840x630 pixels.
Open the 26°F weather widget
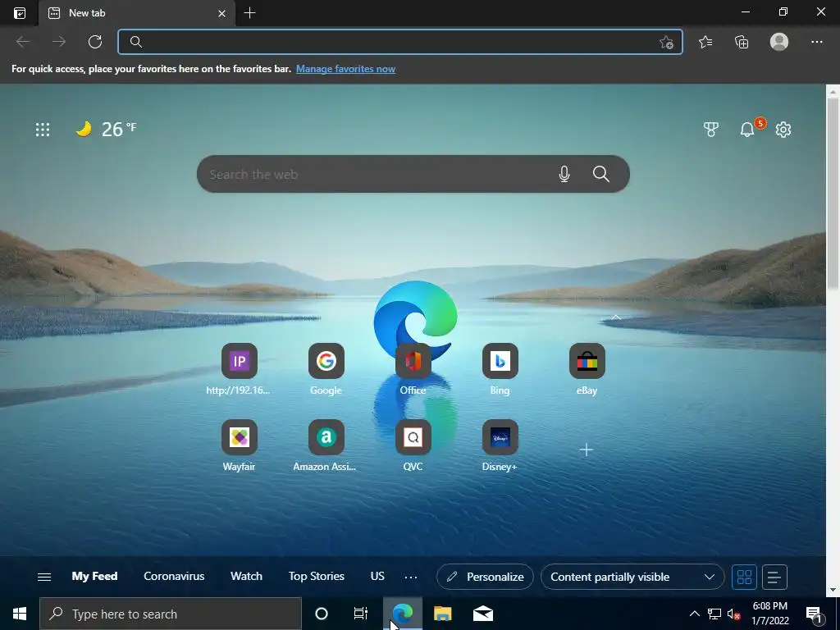pos(106,129)
